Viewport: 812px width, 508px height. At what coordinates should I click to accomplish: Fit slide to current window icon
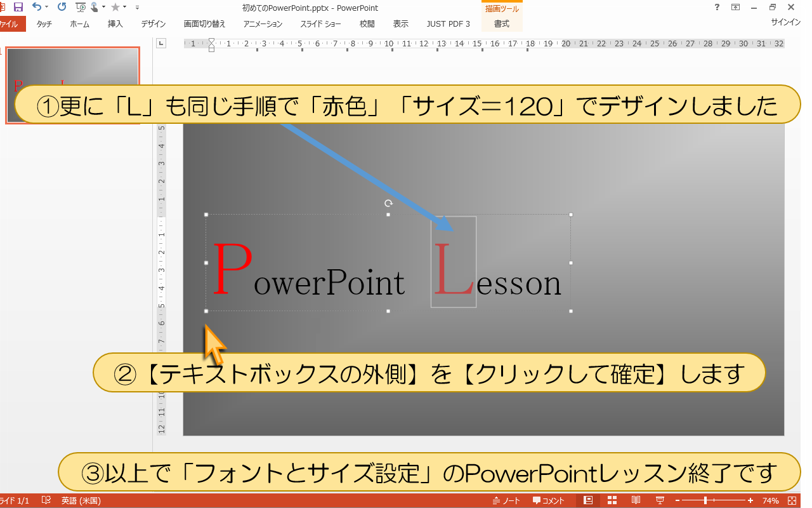pyautogui.click(x=792, y=500)
